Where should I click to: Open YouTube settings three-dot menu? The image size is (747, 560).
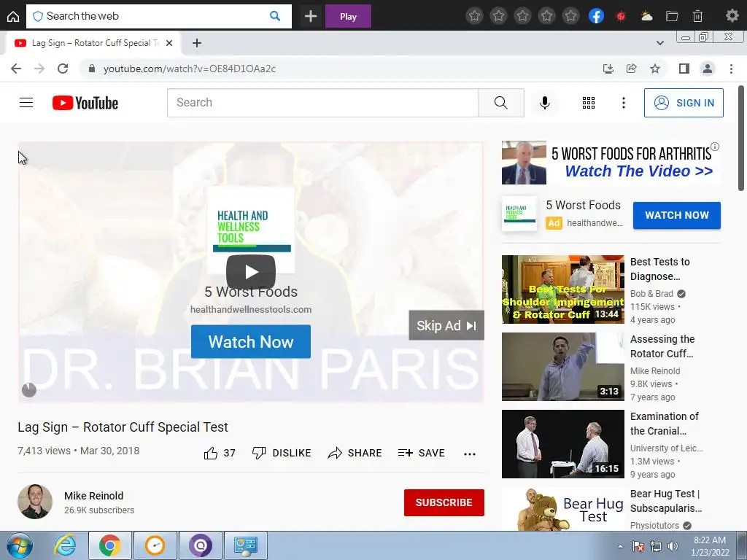pyautogui.click(x=623, y=102)
